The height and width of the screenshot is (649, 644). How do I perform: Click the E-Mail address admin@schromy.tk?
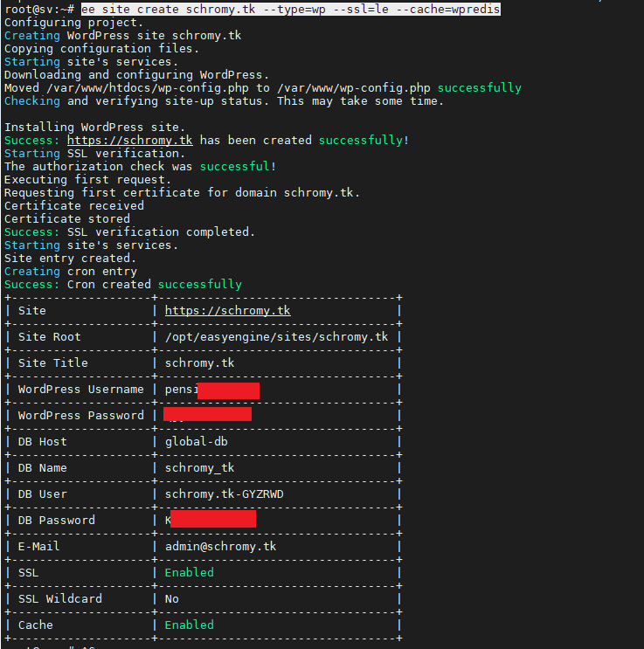(220, 546)
